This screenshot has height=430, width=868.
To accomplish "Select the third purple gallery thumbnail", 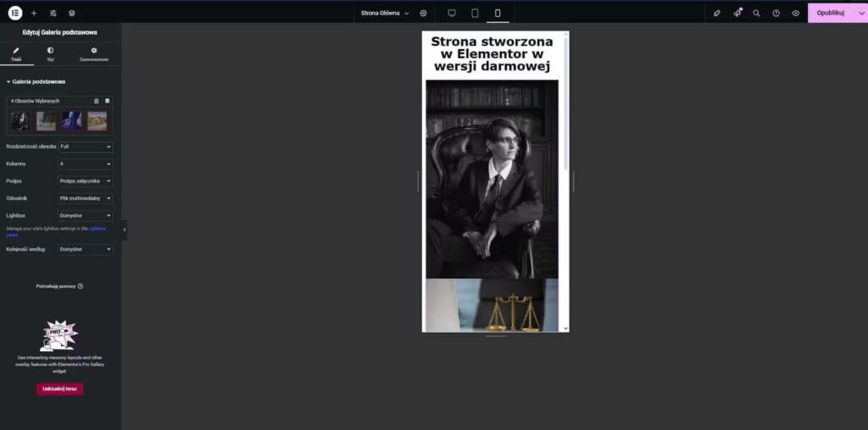I will tap(71, 120).
